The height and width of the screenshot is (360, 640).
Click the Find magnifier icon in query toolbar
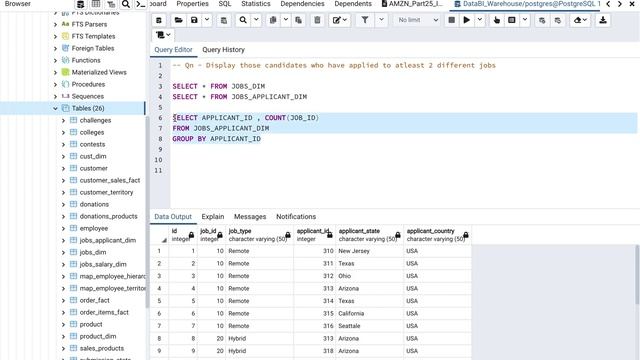click(243, 20)
